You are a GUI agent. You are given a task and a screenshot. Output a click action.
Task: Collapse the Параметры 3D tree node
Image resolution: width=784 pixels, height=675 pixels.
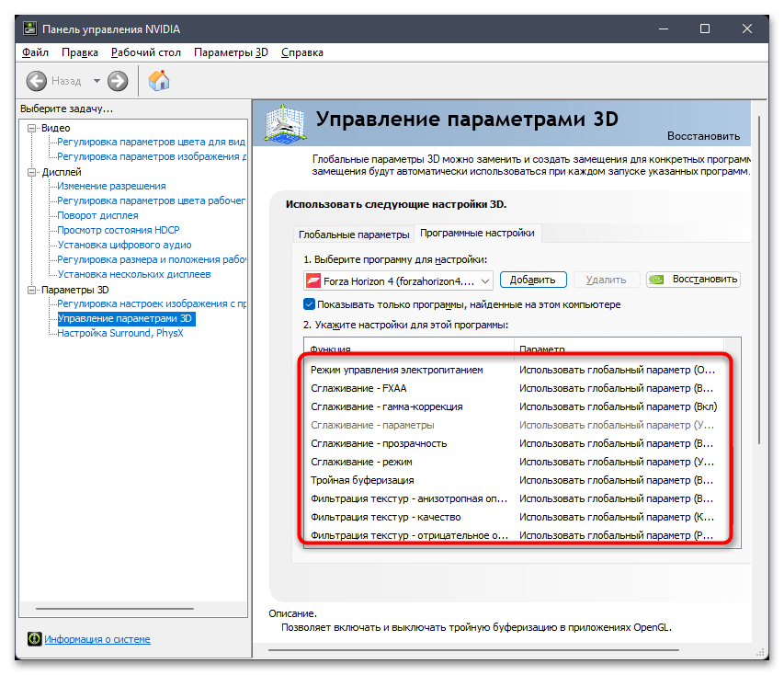pyautogui.click(x=32, y=290)
